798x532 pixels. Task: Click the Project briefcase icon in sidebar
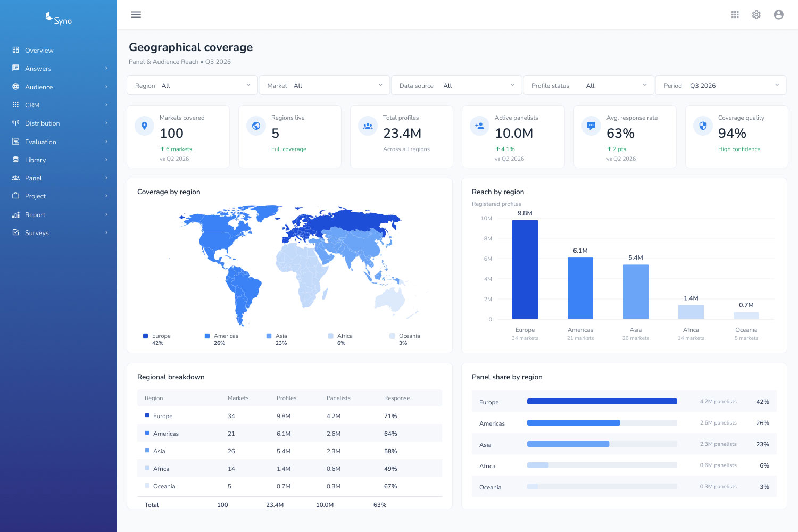pos(16,196)
